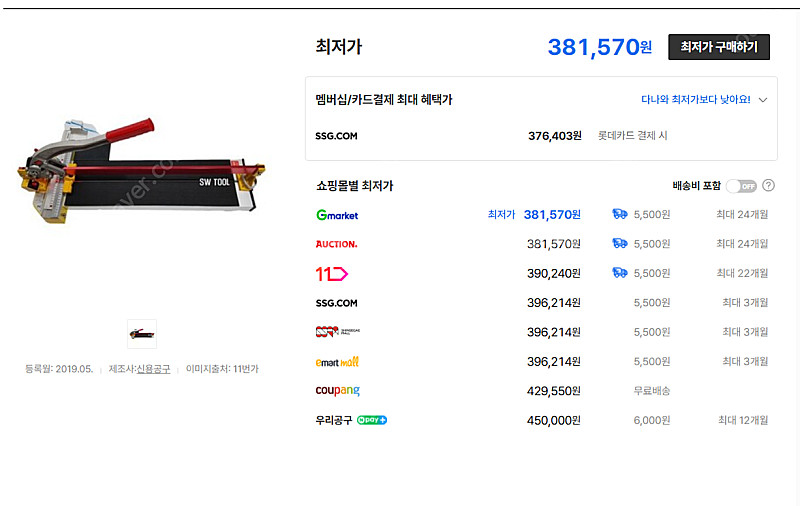Click 무료배송 in the Coupang row

pyautogui.click(x=652, y=391)
